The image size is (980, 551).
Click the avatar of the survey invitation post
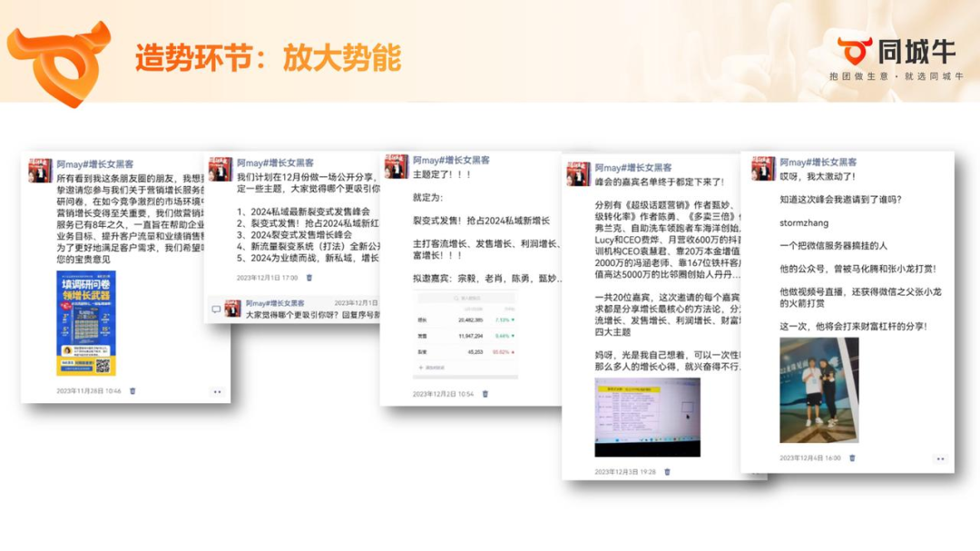click(40, 170)
